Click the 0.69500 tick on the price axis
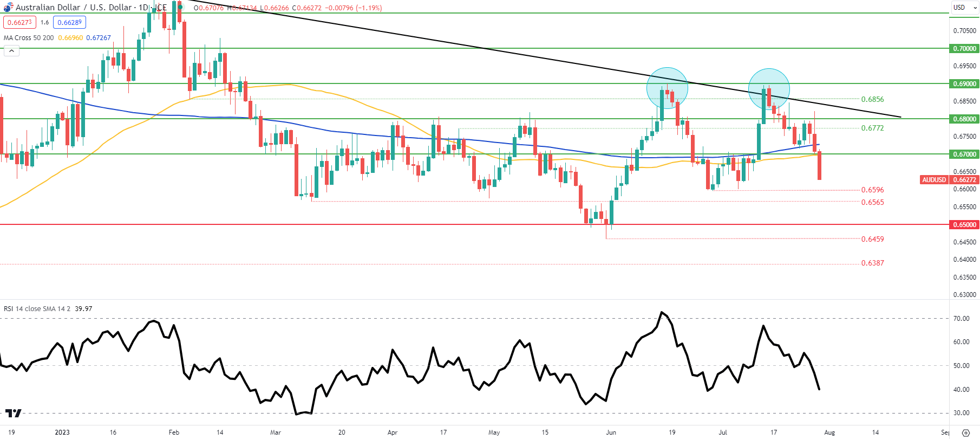Screen dimensions: 980x439 click(x=965, y=66)
